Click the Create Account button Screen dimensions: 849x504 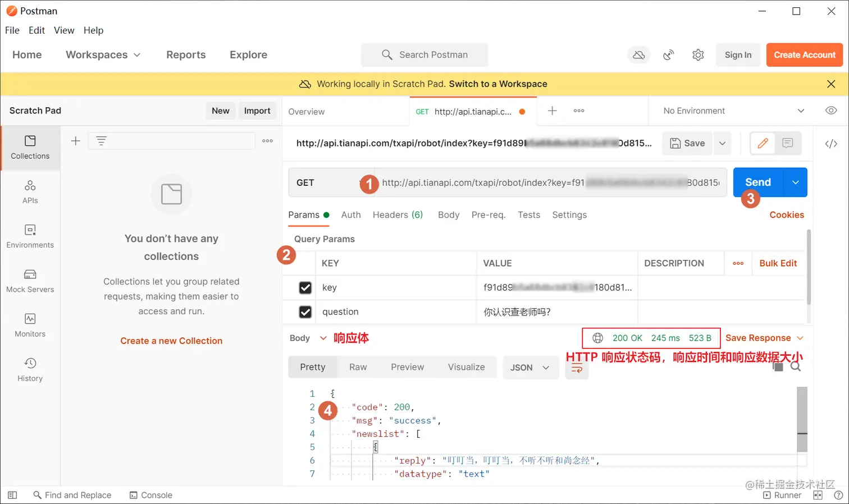click(x=805, y=55)
